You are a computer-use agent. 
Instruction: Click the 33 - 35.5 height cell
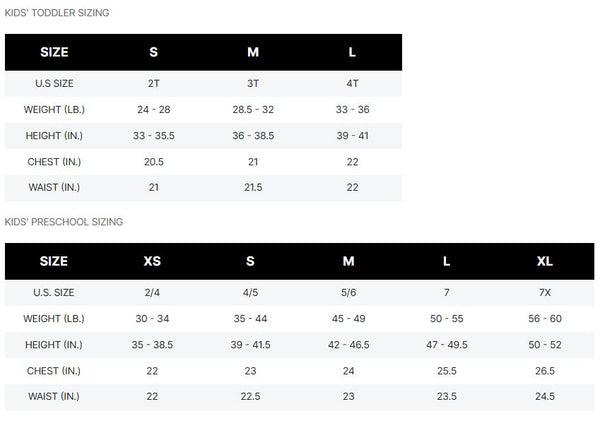[x=153, y=135]
